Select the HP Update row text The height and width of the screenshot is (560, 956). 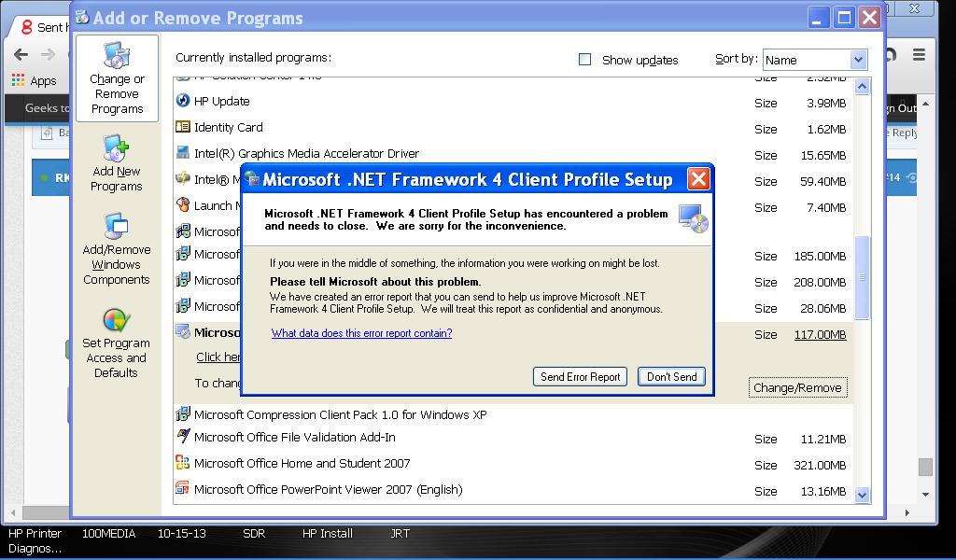[222, 101]
